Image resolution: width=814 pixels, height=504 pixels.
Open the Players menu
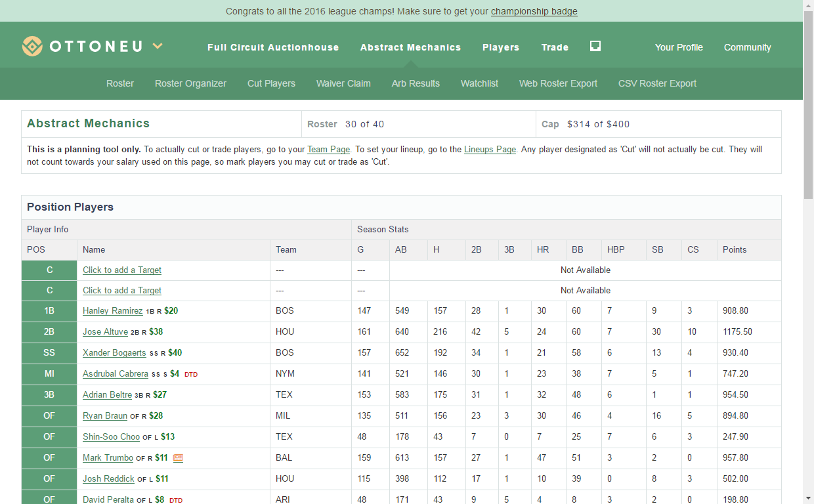(501, 47)
